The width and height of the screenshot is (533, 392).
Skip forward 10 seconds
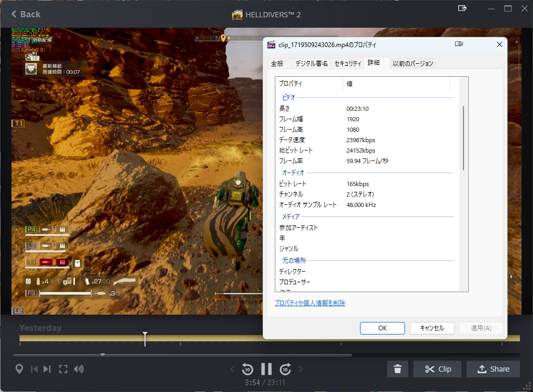tap(285, 369)
